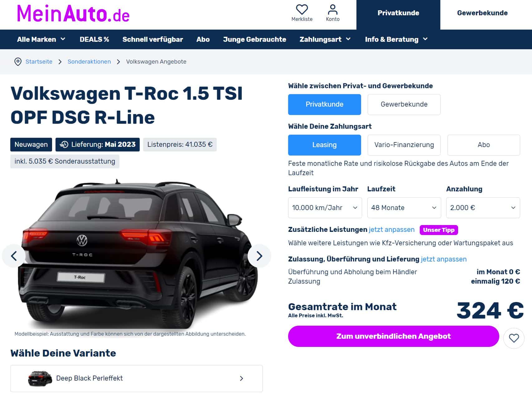Open the Konto account icon
Screen dimensions: 532x398
(332, 10)
